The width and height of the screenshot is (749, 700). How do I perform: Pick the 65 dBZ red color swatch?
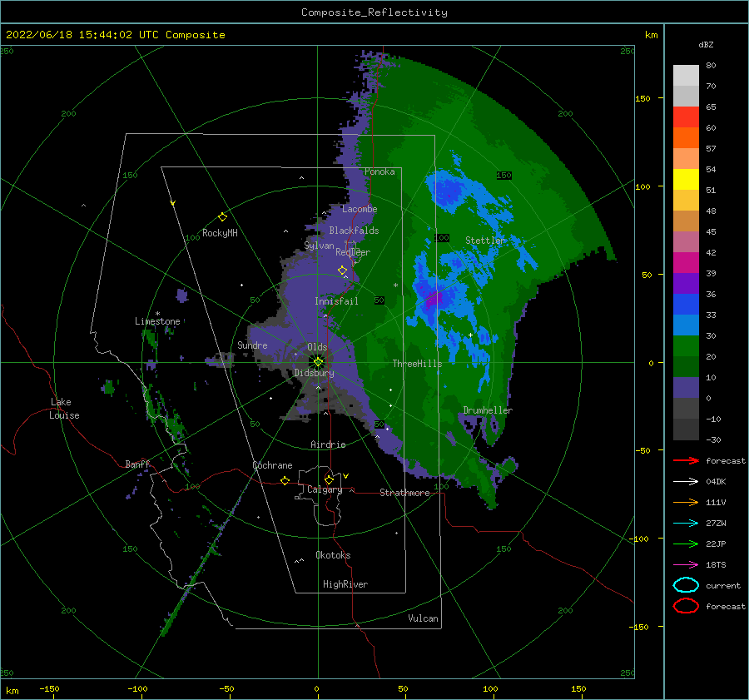click(x=686, y=117)
